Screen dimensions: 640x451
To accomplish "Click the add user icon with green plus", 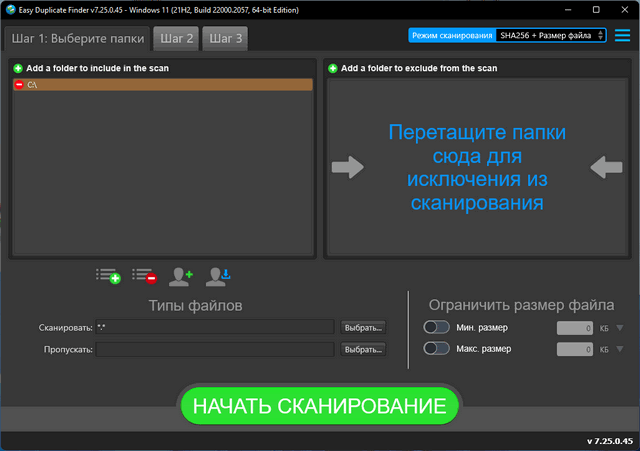I will 181,276.
